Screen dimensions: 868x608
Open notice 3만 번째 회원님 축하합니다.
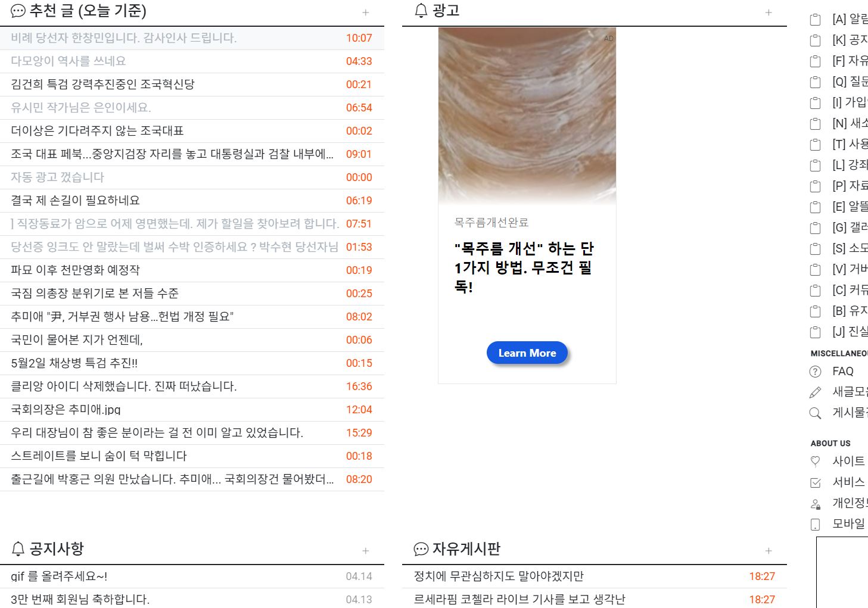(x=80, y=600)
